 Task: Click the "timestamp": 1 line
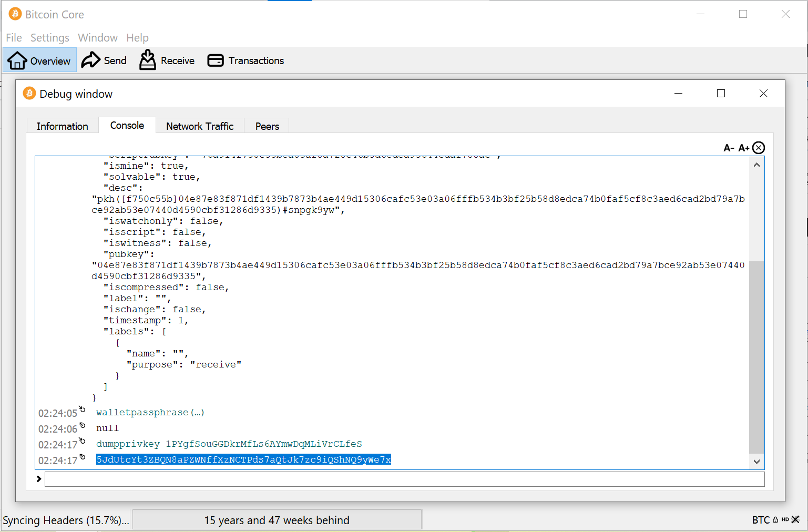click(146, 321)
